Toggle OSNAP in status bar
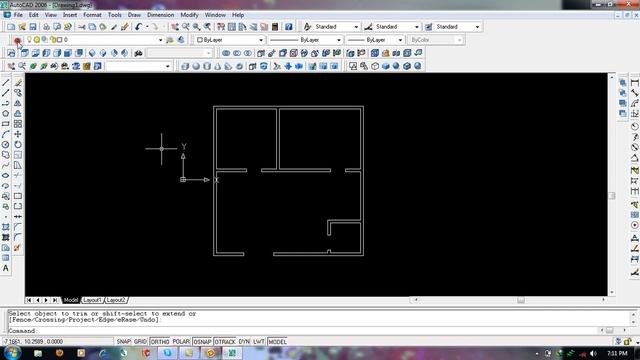This screenshot has height=360, width=640. [x=202, y=342]
